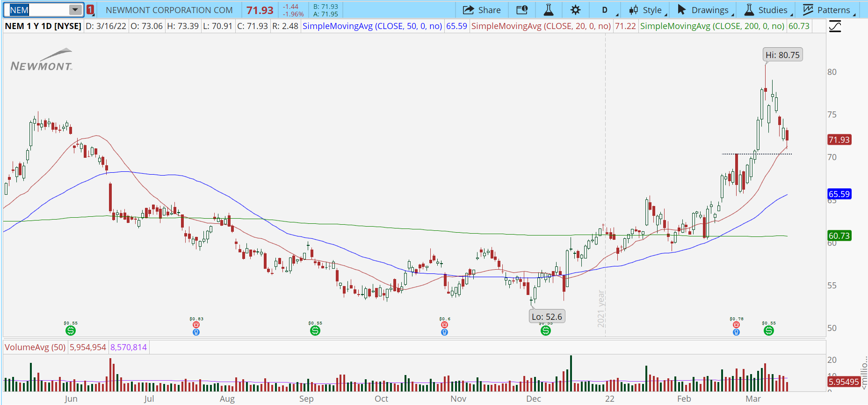
Task: Click the large 71.93 last price in the top bar
Action: point(260,10)
